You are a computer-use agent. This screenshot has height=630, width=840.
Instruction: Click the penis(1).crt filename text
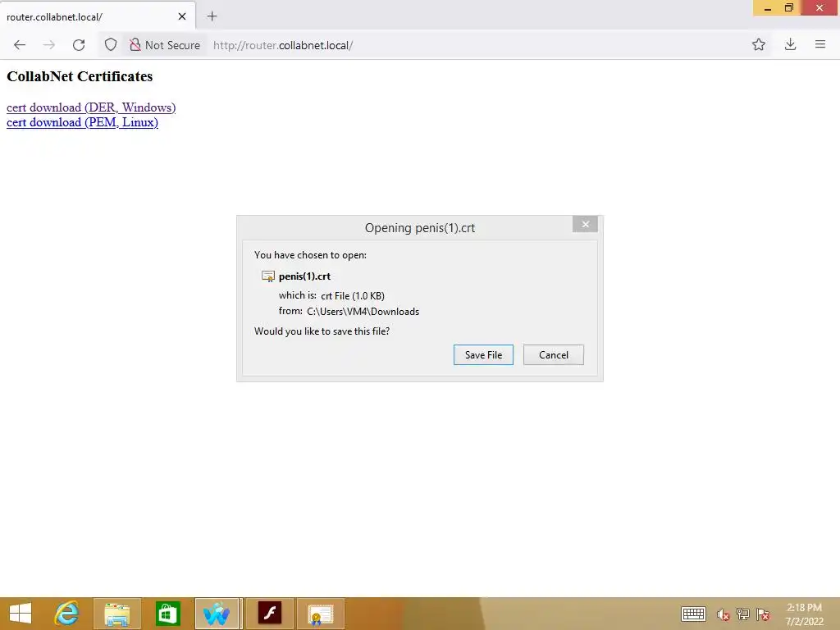[304, 276]
